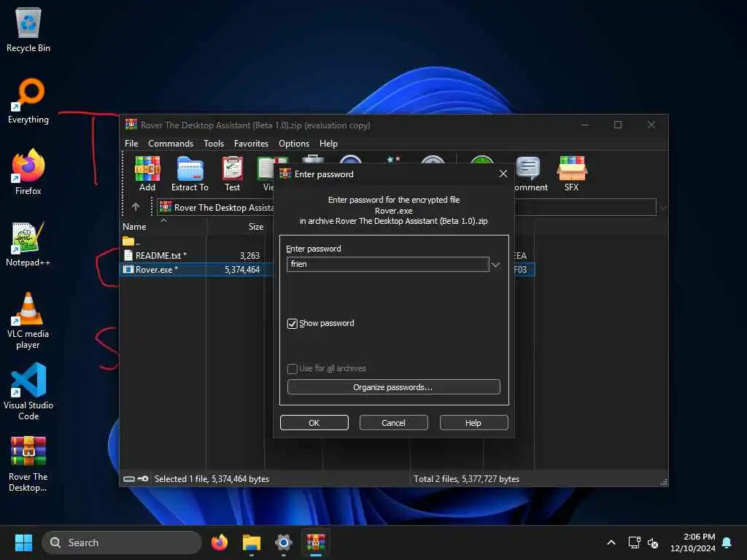Open the Commands menu
This screenshot has height=560, width=747.
click(171, 144)
